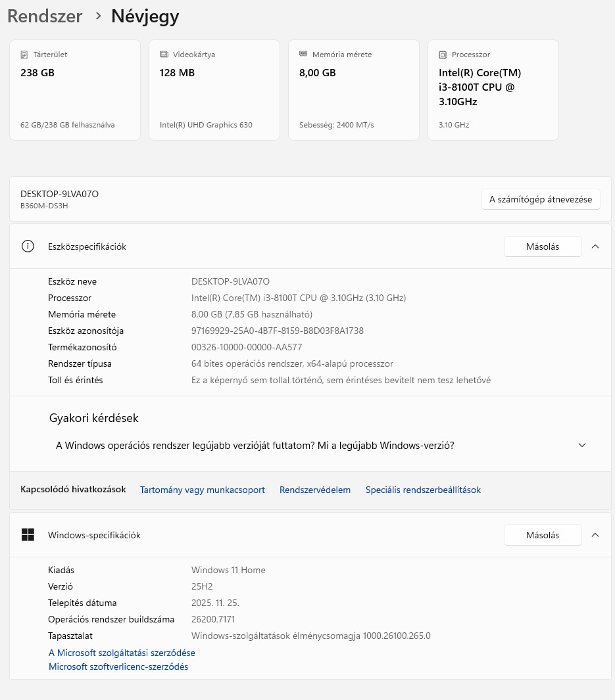Click the Eszközspecifikációk info icon
Image resolution: width=615 pixels, height=700 pixels.
[28, 246]
